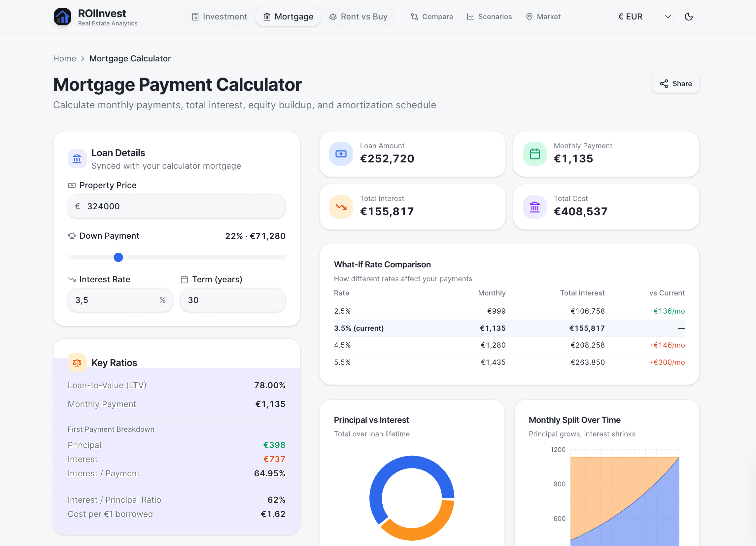Click the Loan-to-Value 78.00% value
This screenshot has width=756, height=546.
pyautogui.click(x=270, y=385)
